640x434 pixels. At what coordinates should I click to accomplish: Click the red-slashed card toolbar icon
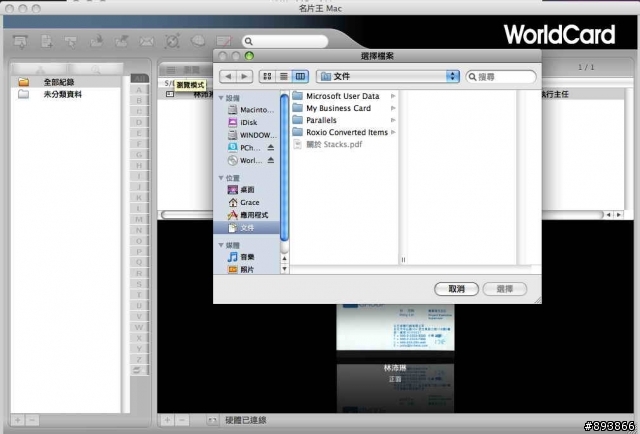224,41
